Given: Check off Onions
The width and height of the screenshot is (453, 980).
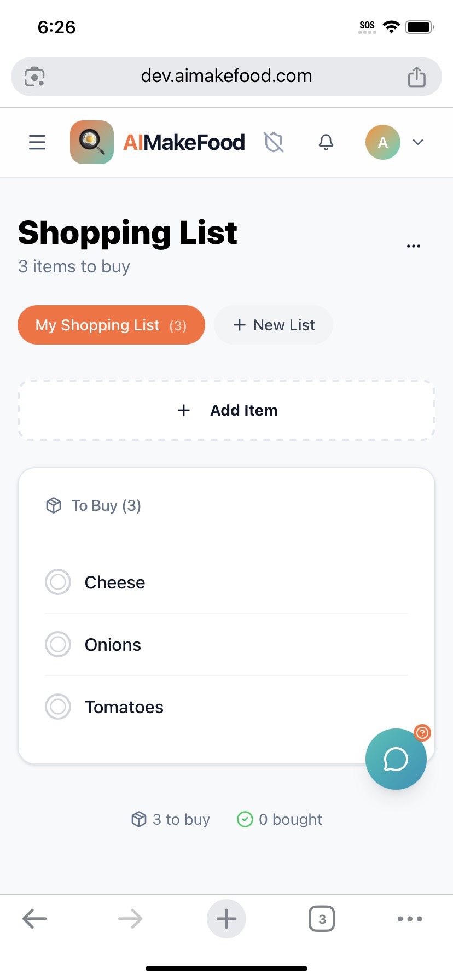Looking at the screenshot, I should coord(58,644).
